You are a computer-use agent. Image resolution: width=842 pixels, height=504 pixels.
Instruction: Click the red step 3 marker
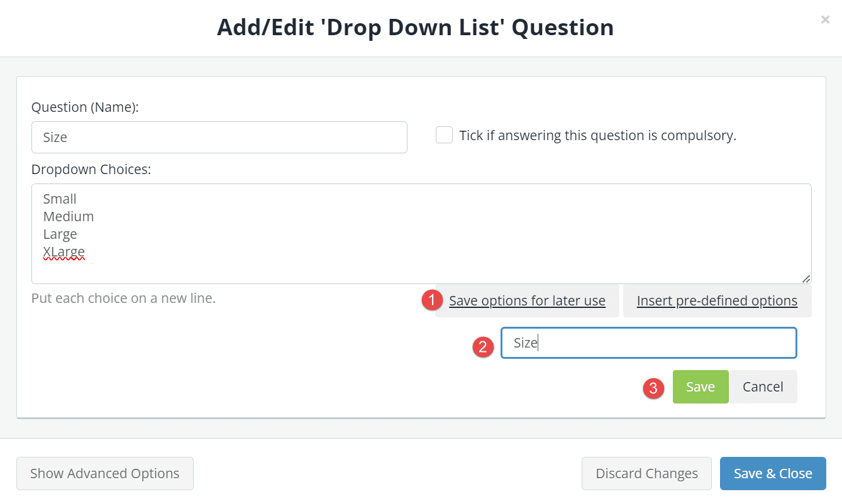click(x=653, y=388)
